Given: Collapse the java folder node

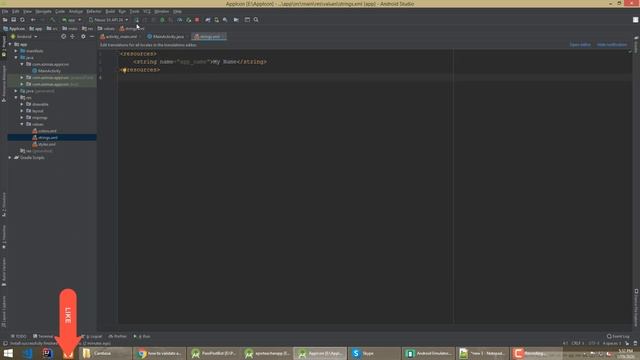Looking at the screenshot, I should click(16, 58).
